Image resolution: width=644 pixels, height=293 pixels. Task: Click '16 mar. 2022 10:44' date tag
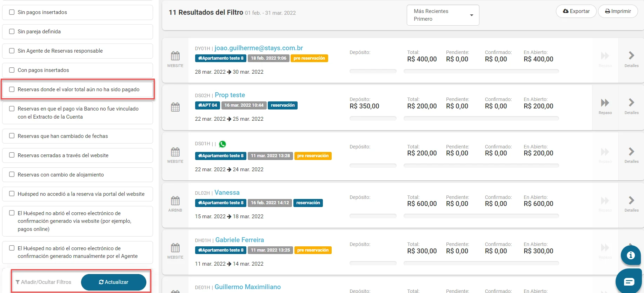(x=244, y=105)
